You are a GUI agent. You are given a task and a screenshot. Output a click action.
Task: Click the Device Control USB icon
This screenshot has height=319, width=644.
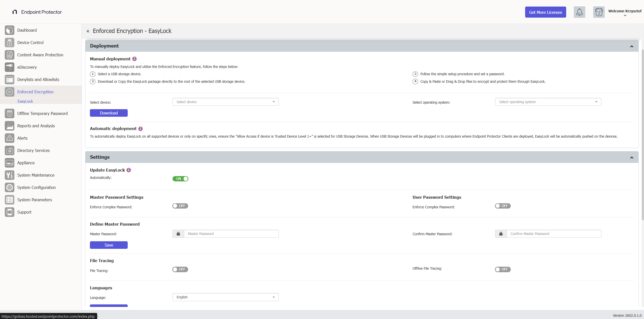[10, 43]
